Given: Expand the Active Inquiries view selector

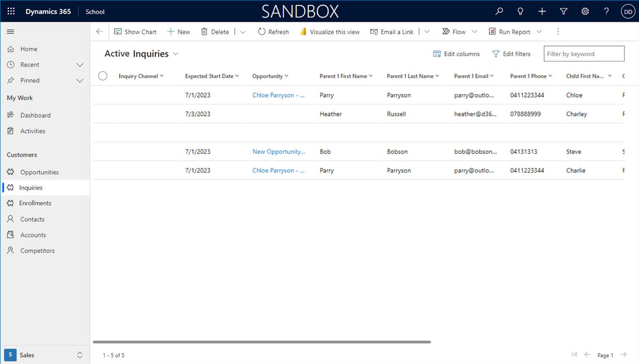Looking at the screenshot, I should coord(175,54).
